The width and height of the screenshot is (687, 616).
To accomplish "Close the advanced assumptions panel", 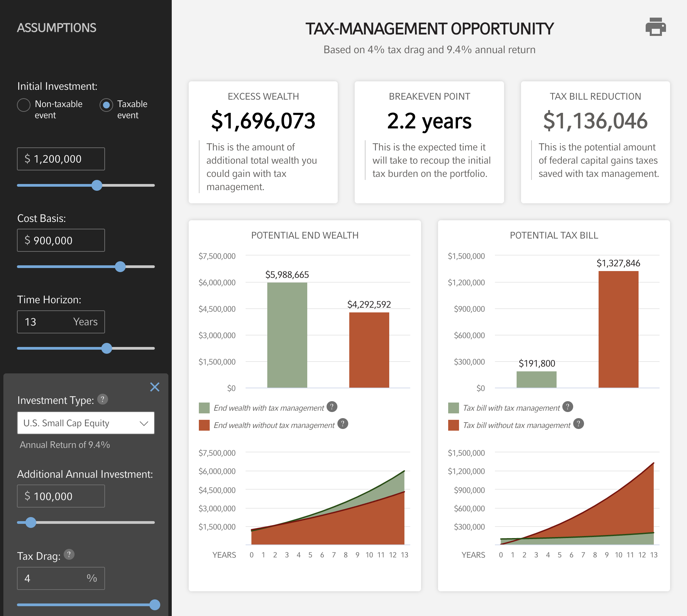I will coord(155,387).
